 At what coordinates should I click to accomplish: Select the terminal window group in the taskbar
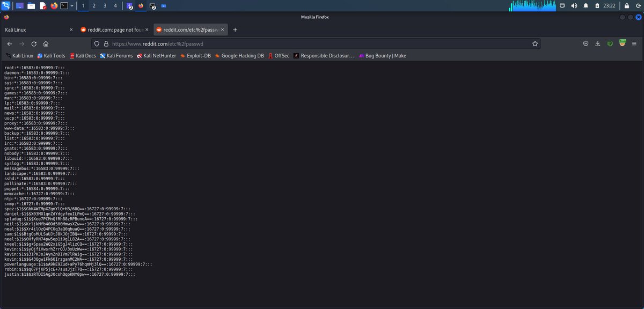click(152, 6)
